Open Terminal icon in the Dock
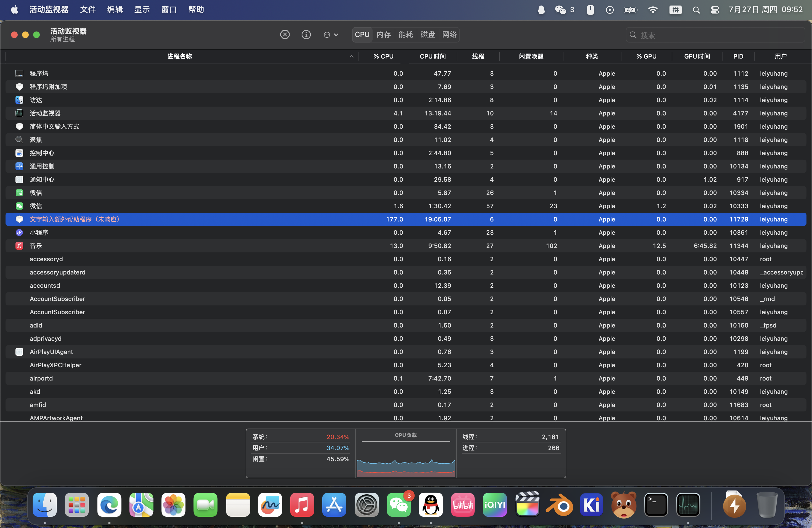 [x=655, y=505]
